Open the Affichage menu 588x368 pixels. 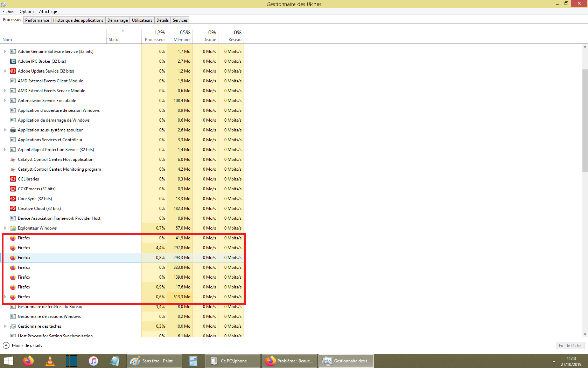48,12
